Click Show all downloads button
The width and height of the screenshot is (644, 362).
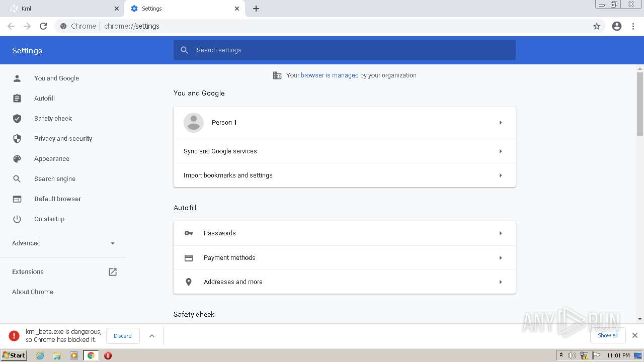click(x=608, y=335)
